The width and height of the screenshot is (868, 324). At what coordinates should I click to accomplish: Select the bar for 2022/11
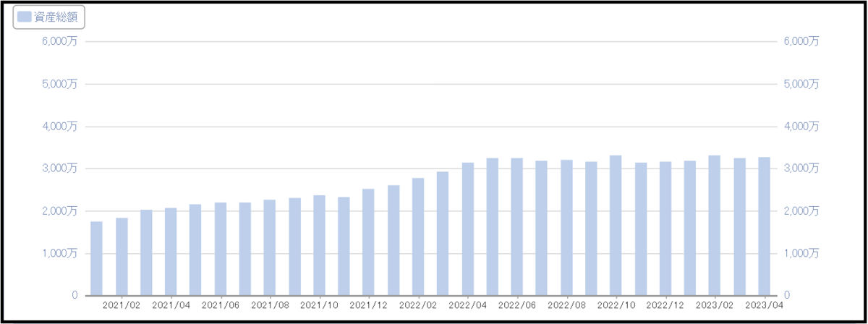641,229
